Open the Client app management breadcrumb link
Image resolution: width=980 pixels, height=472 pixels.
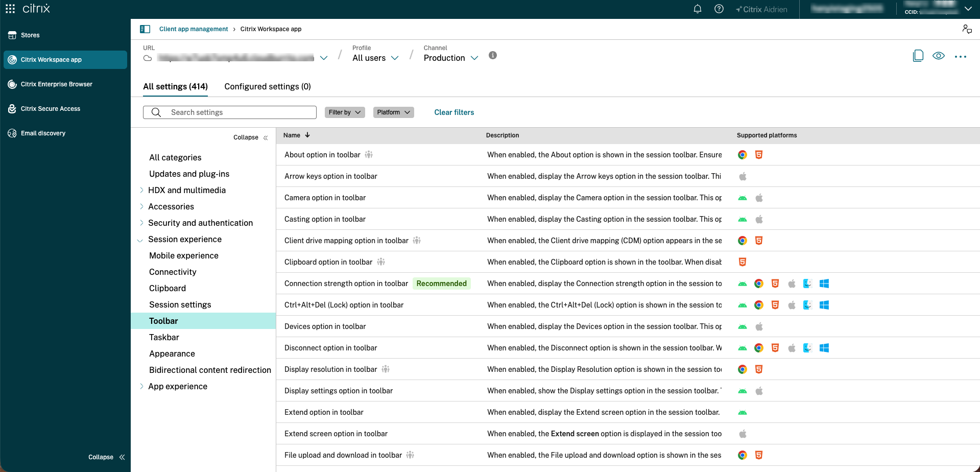click(194, 29)
